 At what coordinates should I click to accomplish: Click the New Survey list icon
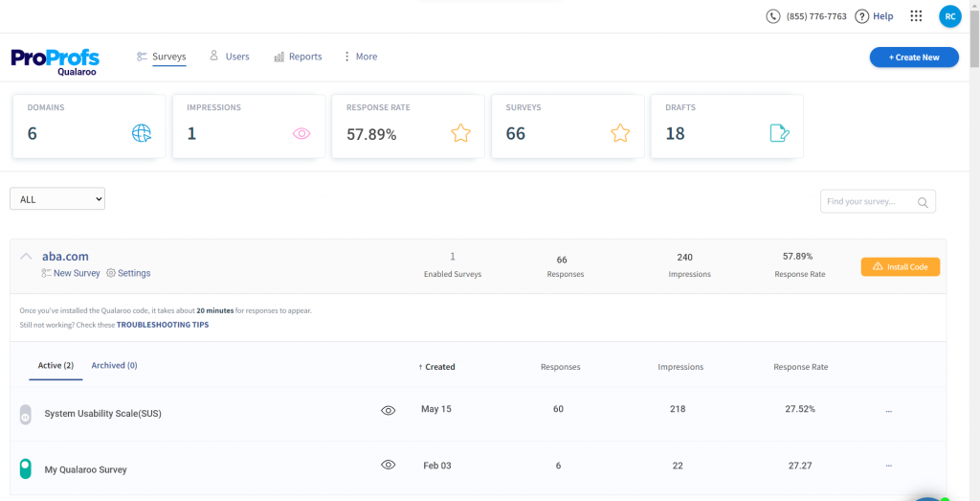(46, 273)
